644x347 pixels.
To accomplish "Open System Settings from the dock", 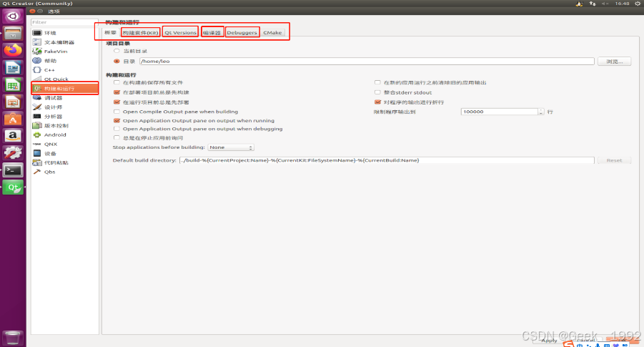I will coord(13,153).
